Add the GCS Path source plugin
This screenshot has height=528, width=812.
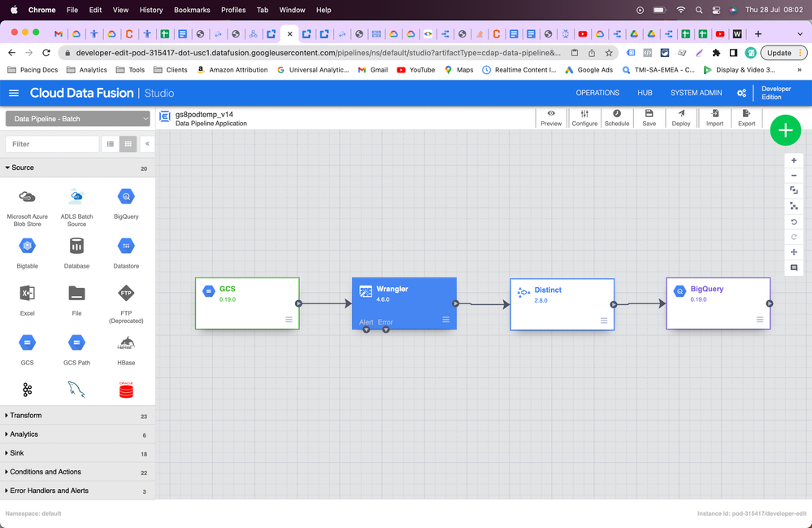76,351
